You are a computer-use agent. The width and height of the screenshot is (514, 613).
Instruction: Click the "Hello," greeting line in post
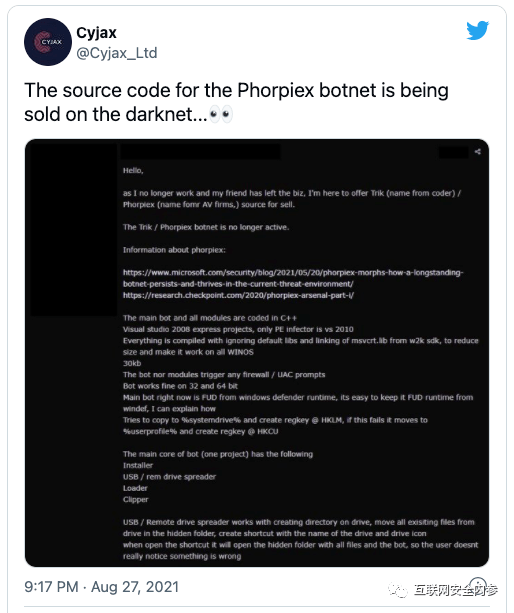(x=133, y=170)
